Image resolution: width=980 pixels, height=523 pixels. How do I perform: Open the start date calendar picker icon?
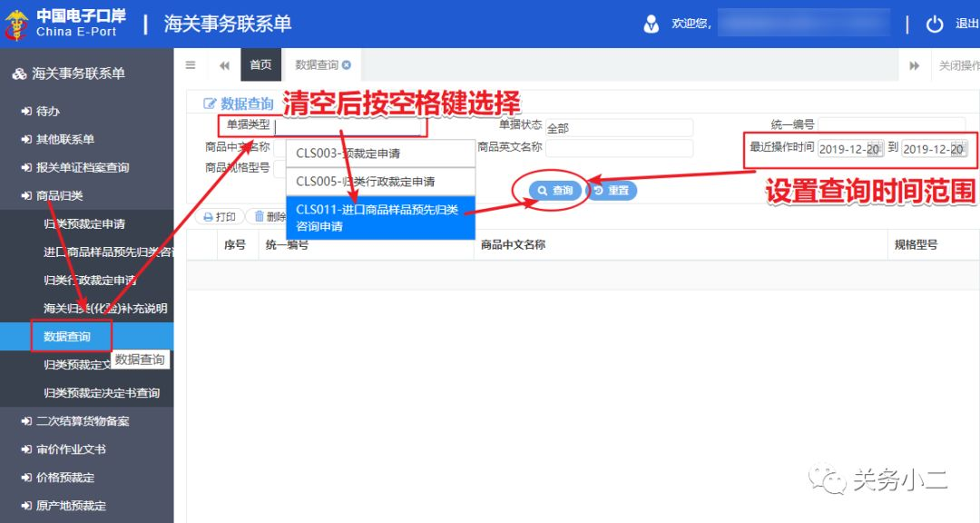pyautogui.click(x=875, y=148)
